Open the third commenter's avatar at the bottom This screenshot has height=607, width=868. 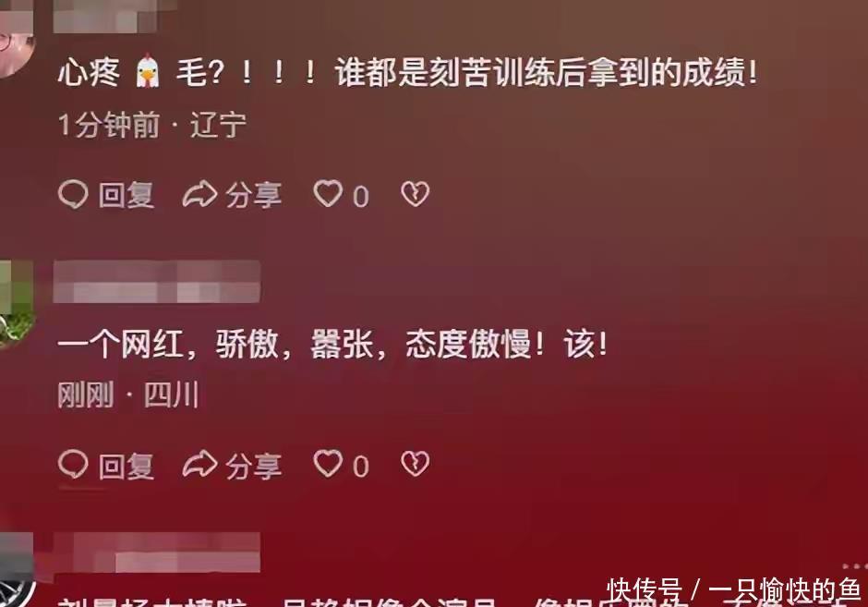coord(17,570)
